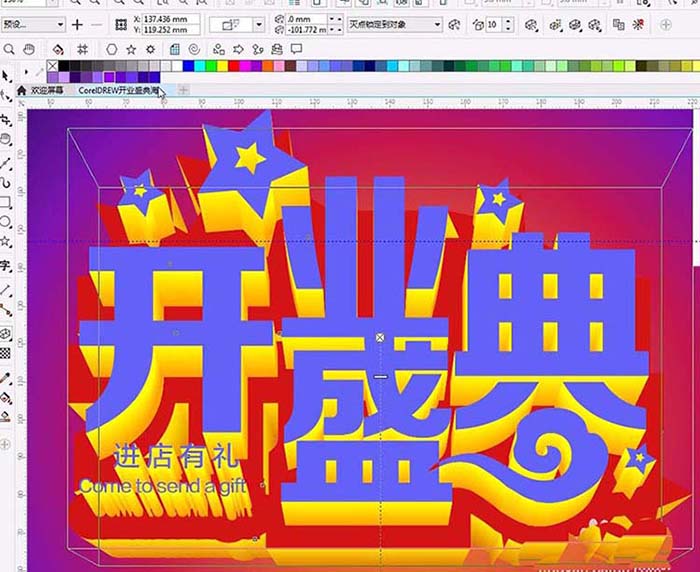
Task: Switch to the welcome screen tab
Action: click(x=46, y=91)
